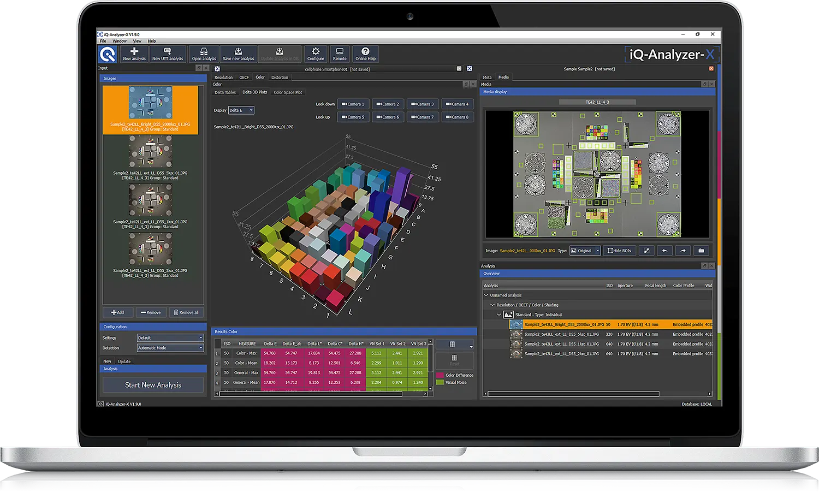Choose Camera 6 look up view
The height and width of the screenshot is (504, 819).
pyautogui.click(x=388, y=117)
